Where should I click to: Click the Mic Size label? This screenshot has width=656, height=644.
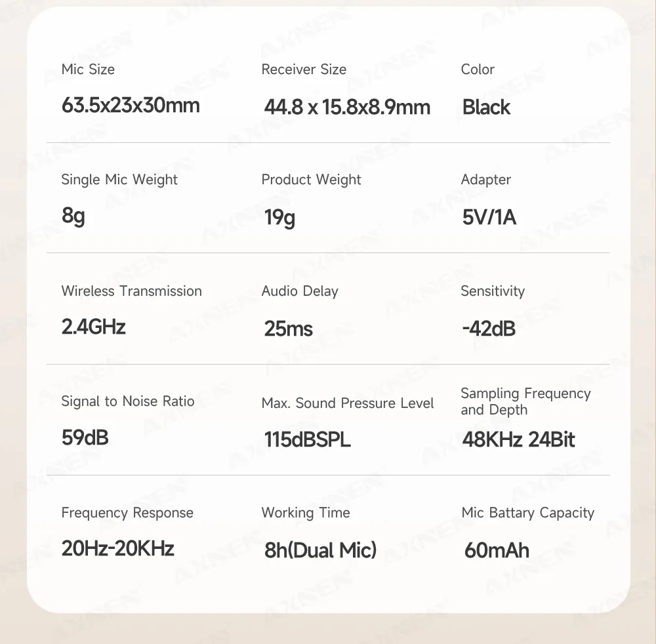tap(88, 70)
